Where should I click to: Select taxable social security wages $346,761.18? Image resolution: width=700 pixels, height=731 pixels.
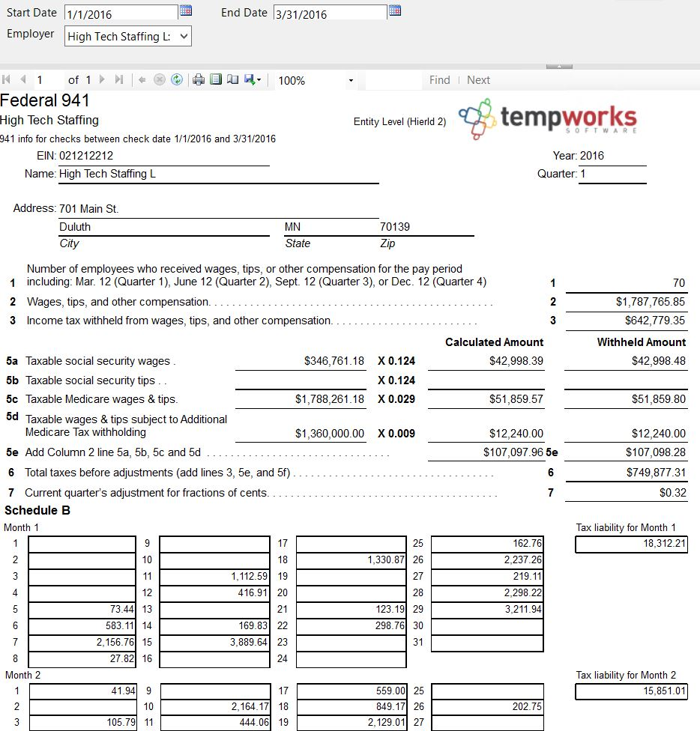(334, 361)
